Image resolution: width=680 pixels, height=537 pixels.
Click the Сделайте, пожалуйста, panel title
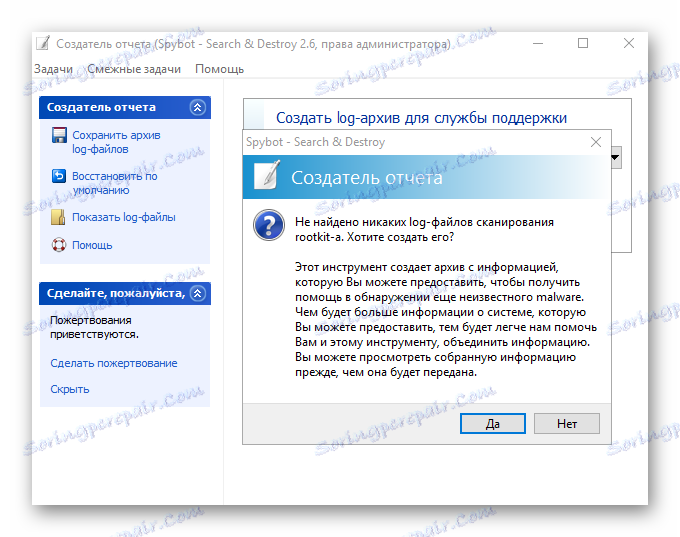(x=116, y=293)
